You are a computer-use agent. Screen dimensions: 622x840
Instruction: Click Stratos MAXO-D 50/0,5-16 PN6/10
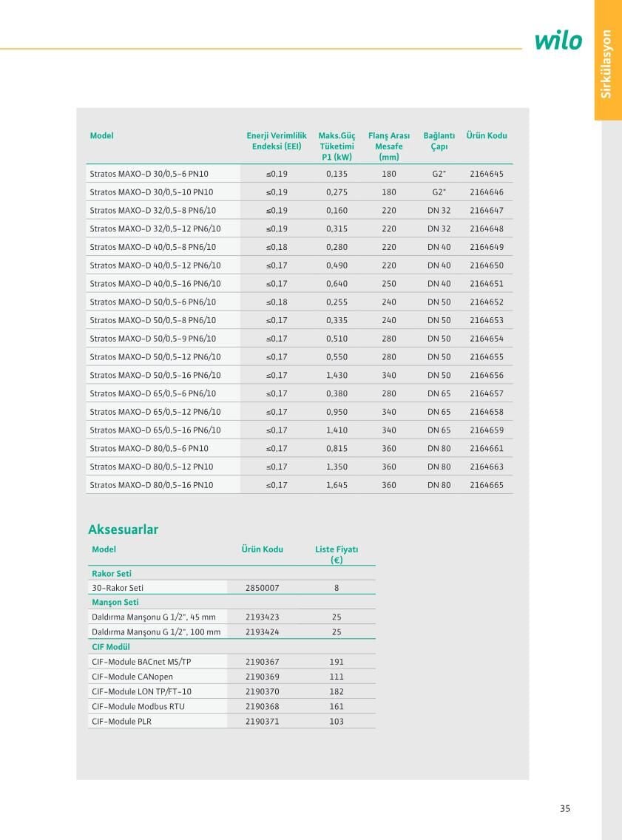click(x=155, y=375)
